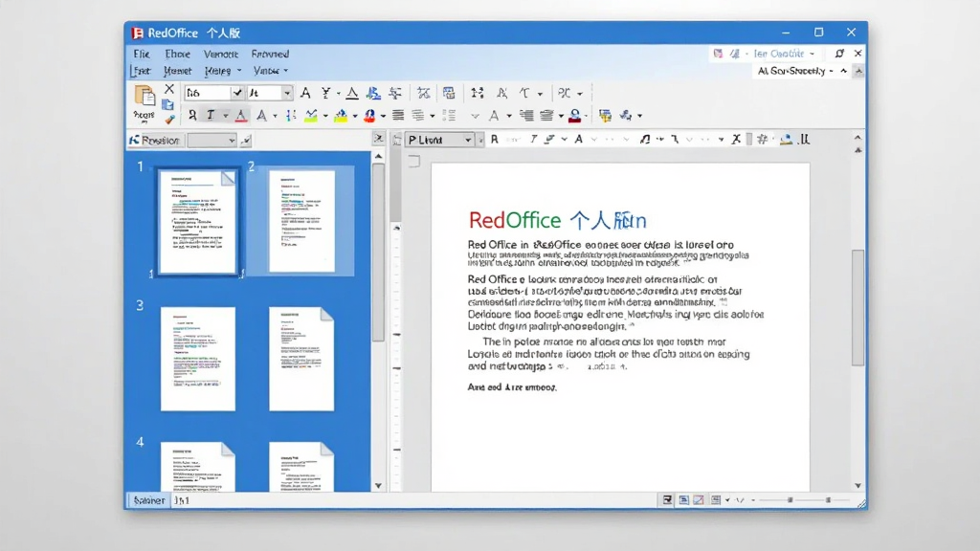Image resolution: width=980 pixels, height=551 pixels.
Task: Click the Cut (X) icon beside Paste
Action: click(168, 89)
